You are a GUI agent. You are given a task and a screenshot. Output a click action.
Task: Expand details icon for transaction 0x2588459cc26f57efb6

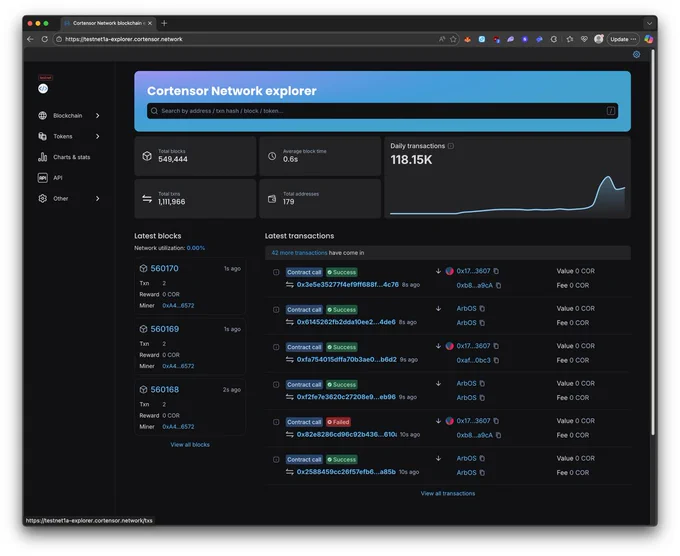pyautogui.click(x=276, y=459)
